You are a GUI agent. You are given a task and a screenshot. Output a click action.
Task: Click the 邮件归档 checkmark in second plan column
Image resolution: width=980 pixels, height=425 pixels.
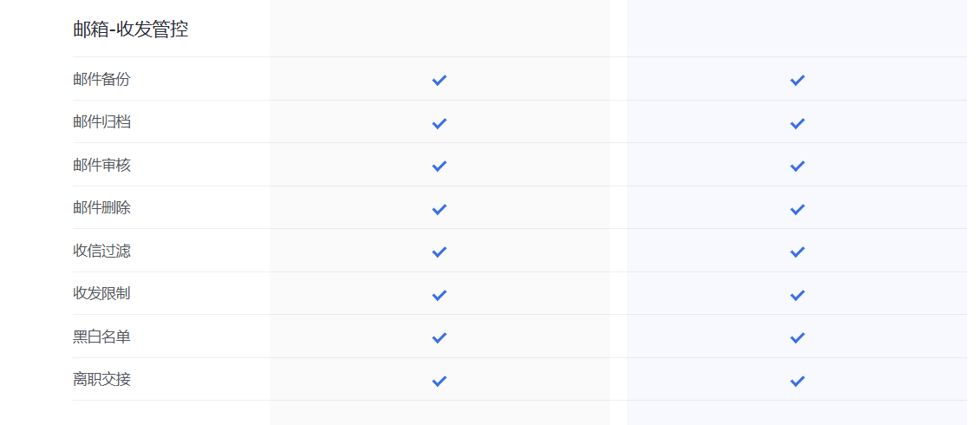(797, 123)
